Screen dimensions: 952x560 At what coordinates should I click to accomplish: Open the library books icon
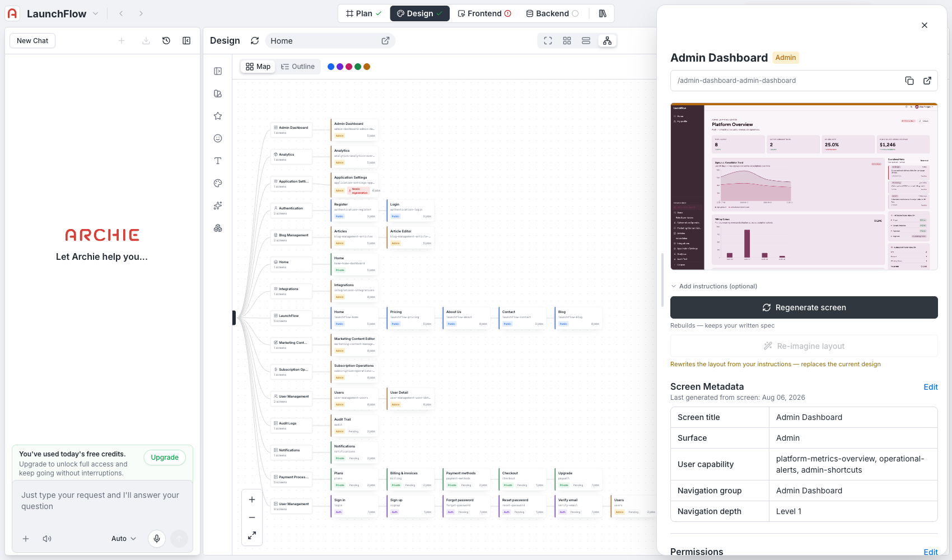[603, 13]
